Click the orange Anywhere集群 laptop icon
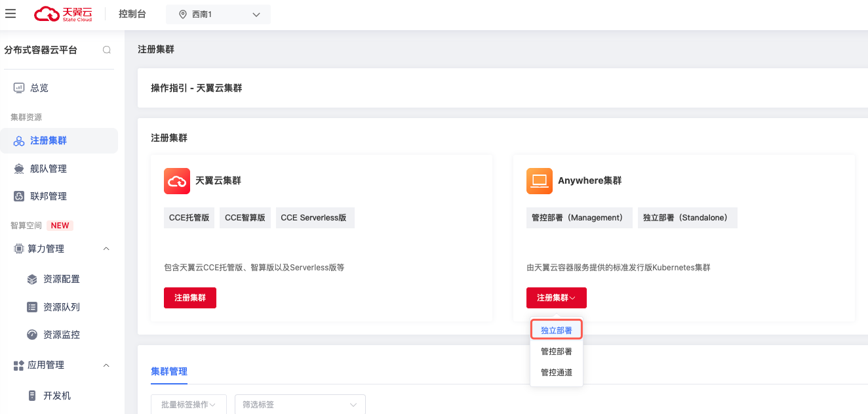The height and width of the screenshot is (414, 868). 540,181
